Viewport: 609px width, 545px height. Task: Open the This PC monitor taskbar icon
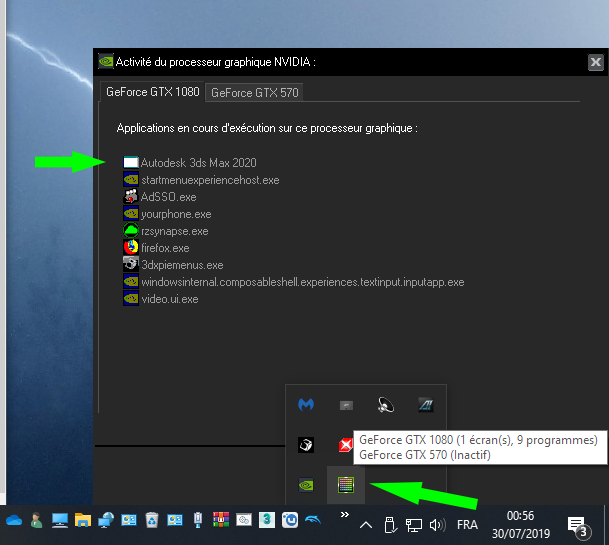pos(60,520)
